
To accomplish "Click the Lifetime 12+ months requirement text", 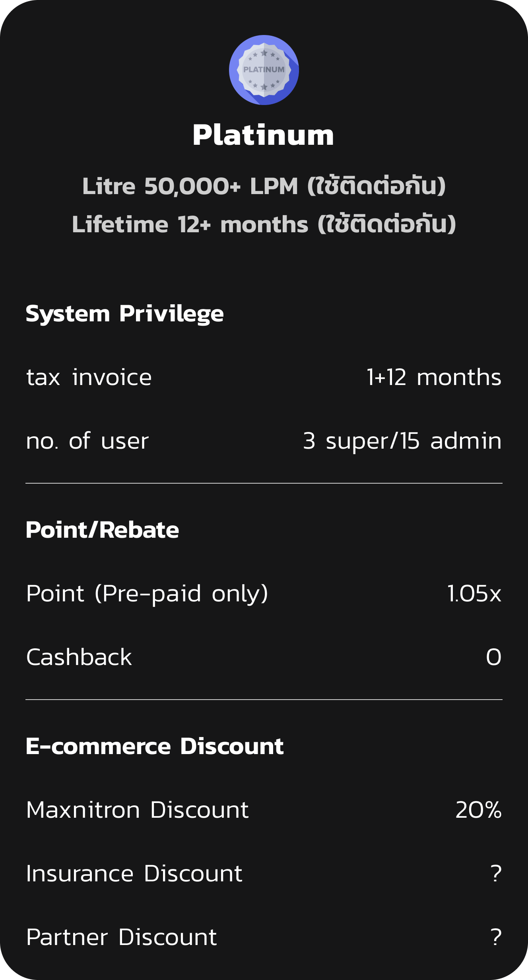I will point(264,224).
